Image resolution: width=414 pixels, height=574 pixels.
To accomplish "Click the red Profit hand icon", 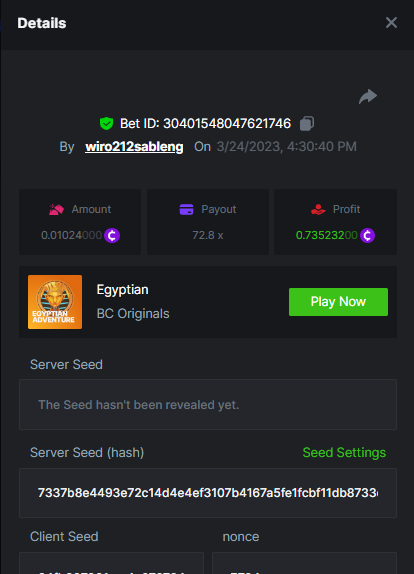I will 318,209.
